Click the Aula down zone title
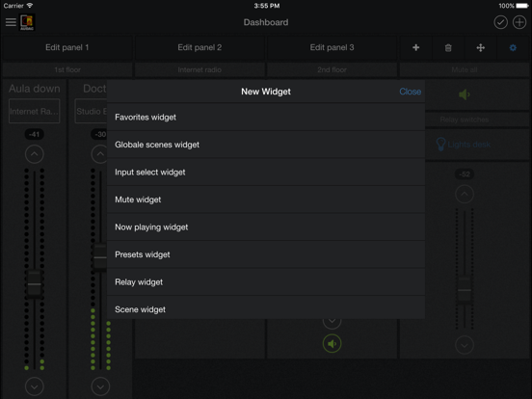The height and width of the screenshot is (399, 532). [x=35, y=89]
